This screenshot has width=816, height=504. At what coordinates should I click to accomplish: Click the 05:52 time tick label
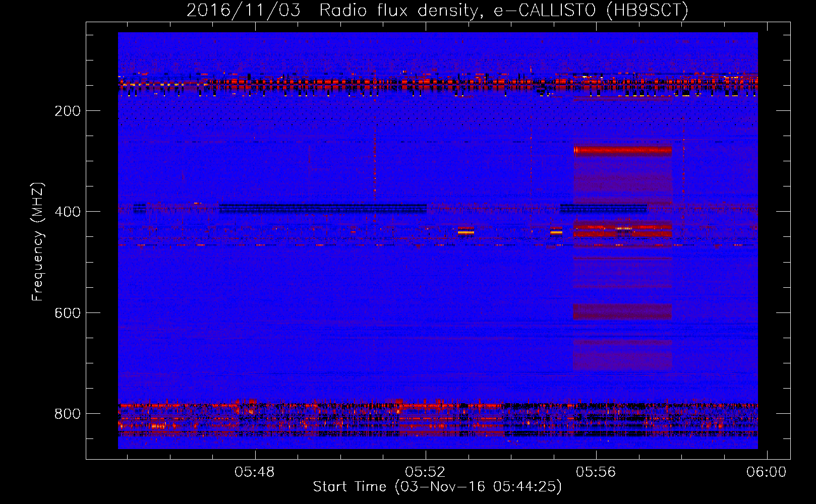(426, 472)
